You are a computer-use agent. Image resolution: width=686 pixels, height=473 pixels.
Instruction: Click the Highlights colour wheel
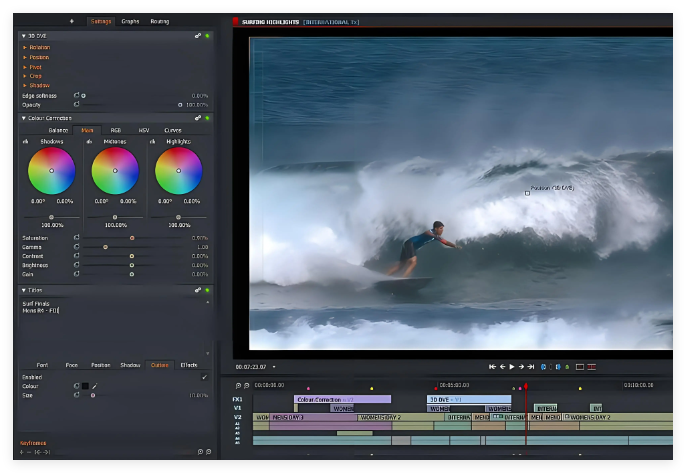[x=178, y=171]
